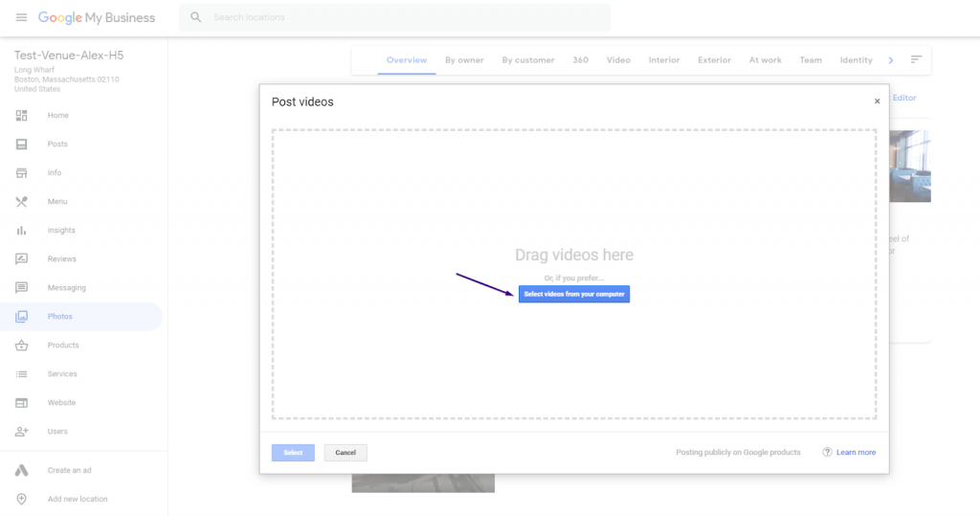Click the Home dashboard icon in sidebar
This screenshot has height=516, width=980.
tap(21, 115)
